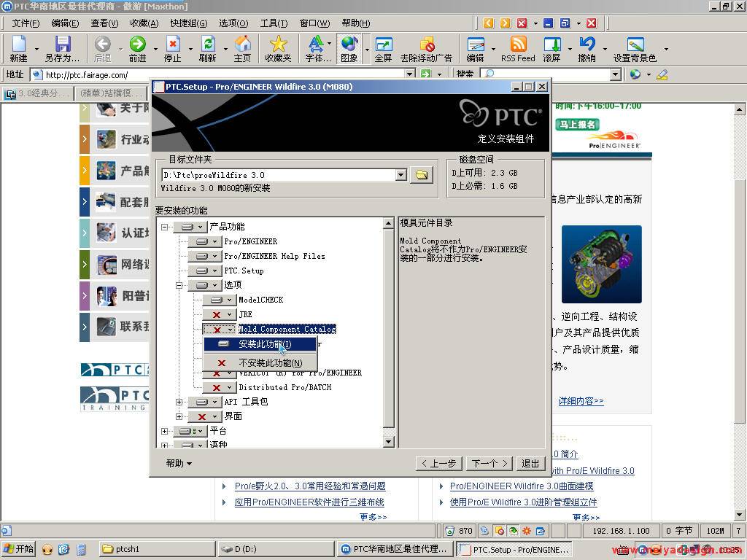Click 马上报名 signup button on webpage
The image size is (747, 560).
tap(577, 125)
